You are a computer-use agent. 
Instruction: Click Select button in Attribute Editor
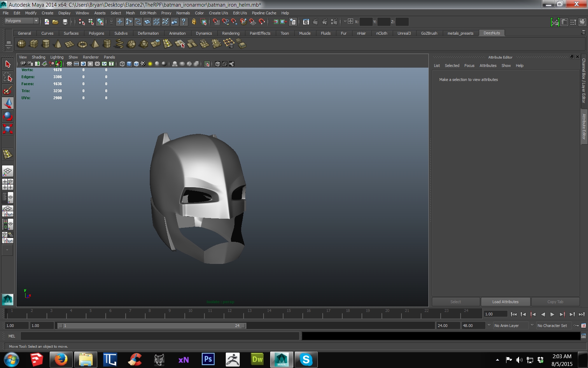456,302
